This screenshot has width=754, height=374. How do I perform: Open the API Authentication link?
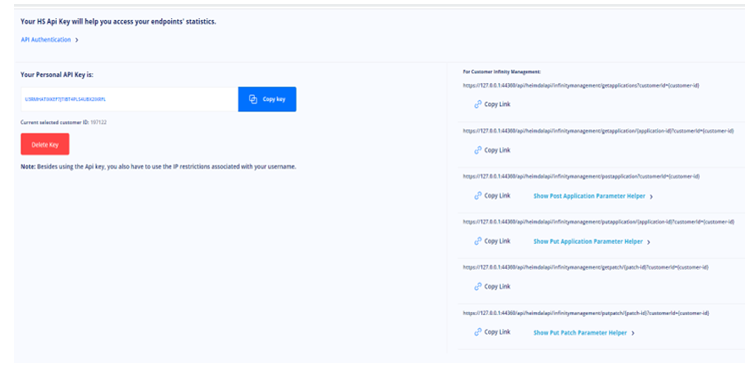[x=46, y=40]
